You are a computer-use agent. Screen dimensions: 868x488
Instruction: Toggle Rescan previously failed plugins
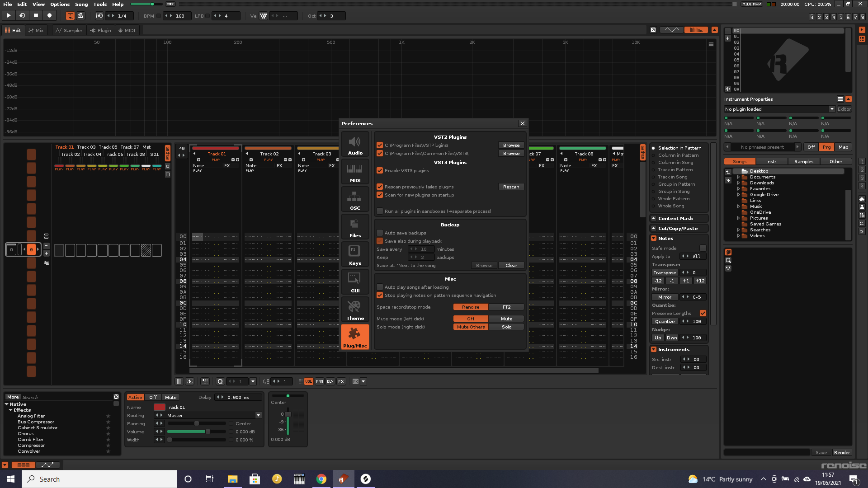380,187
